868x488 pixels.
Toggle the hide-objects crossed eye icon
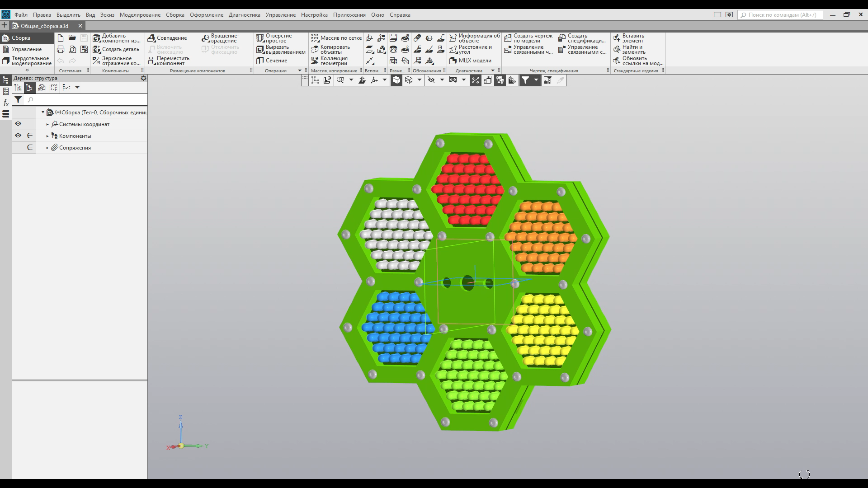point(431,80)
